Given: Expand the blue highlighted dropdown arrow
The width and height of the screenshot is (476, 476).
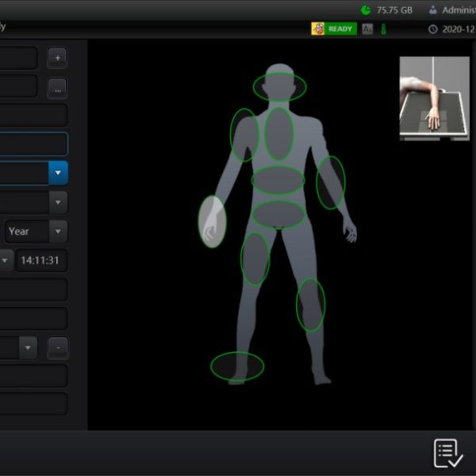Looking at the screenshot, I should click(58, 173).
